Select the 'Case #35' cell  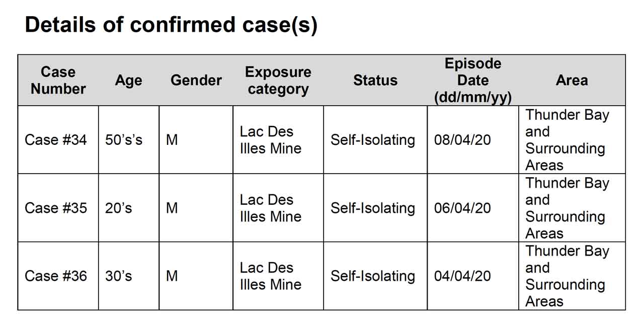(x=56, y=208)
